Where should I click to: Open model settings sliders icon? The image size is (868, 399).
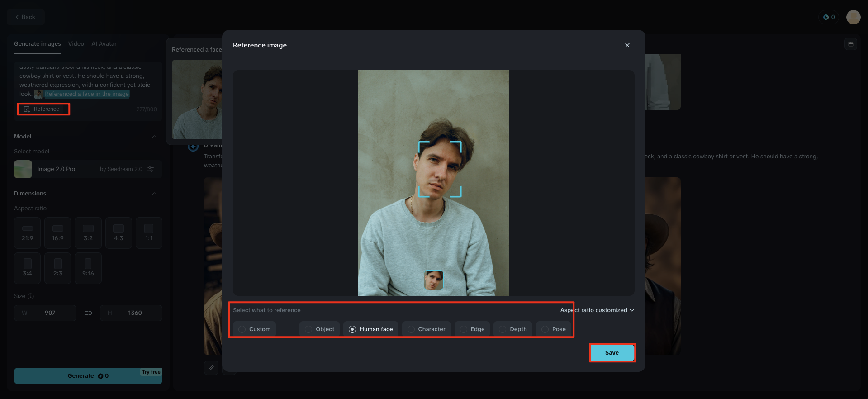pyautogui.click(x=151, y=169)
